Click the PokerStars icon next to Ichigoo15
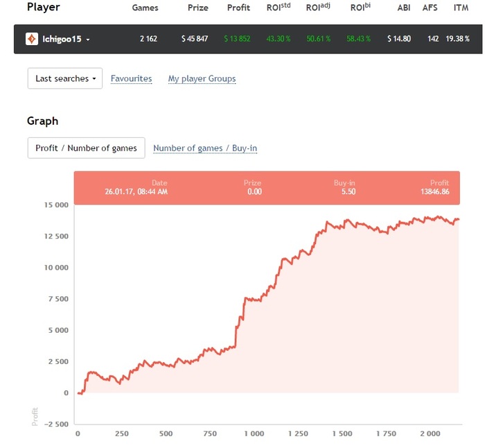 click(x=32, y=39)
